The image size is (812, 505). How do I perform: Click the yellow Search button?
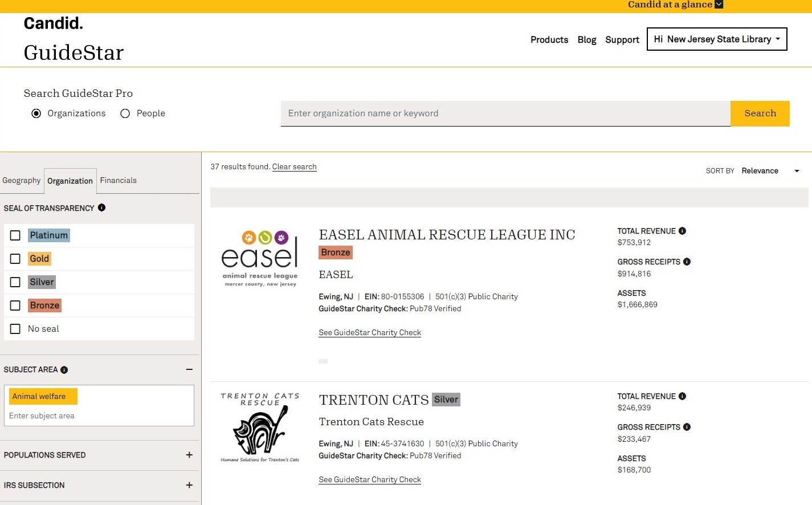(x=760, y=113)
